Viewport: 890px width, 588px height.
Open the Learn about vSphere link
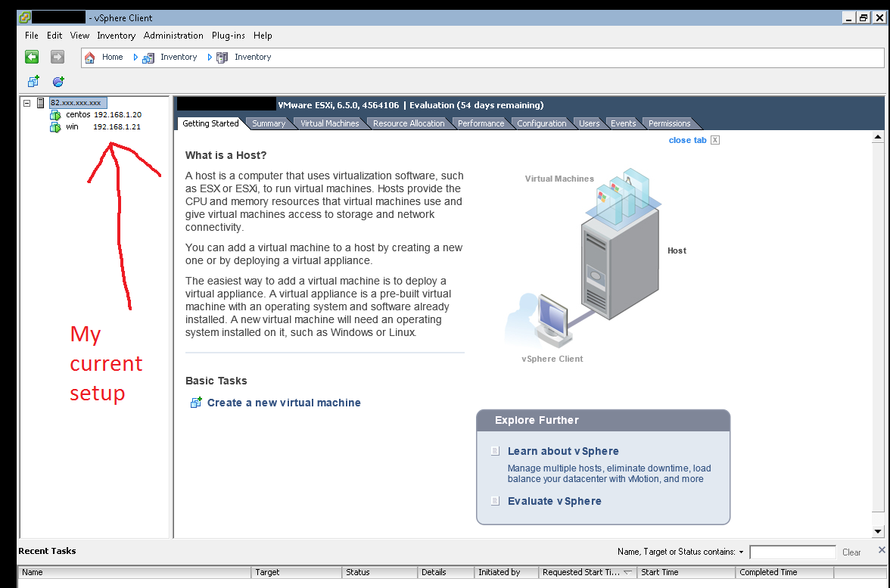[563, 451]
